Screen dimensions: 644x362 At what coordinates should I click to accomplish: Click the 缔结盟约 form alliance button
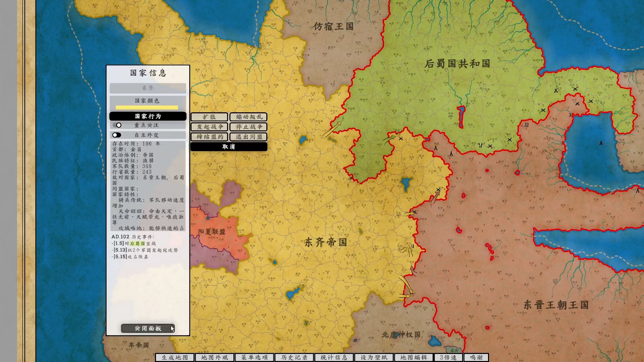coord(209,137)
